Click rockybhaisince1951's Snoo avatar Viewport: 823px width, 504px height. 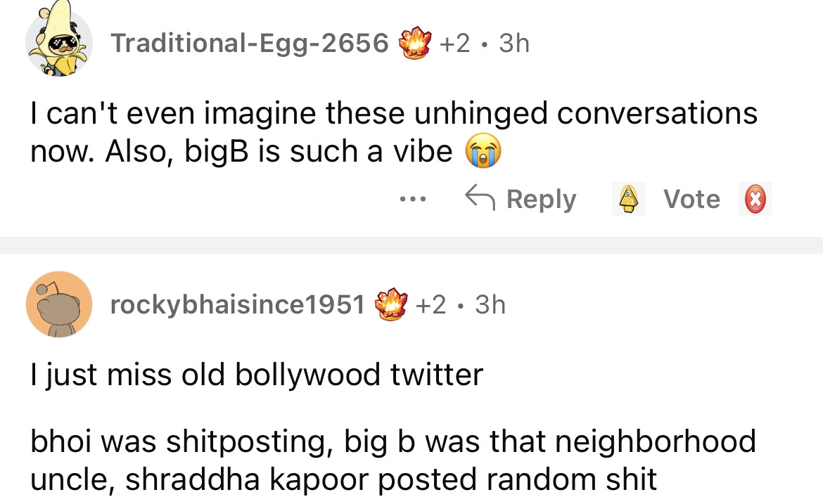tap(59, 304)
